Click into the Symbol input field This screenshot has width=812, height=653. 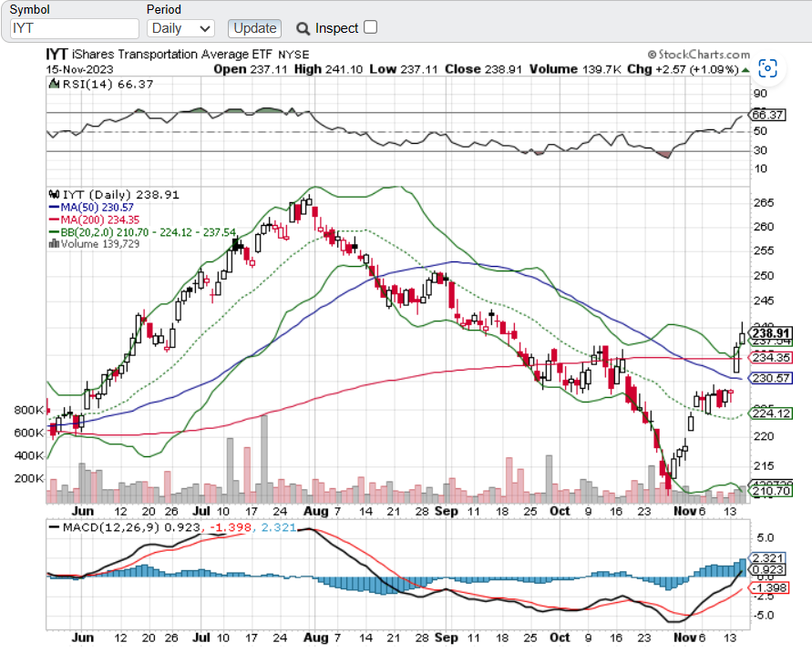click(x=74, y=28)
